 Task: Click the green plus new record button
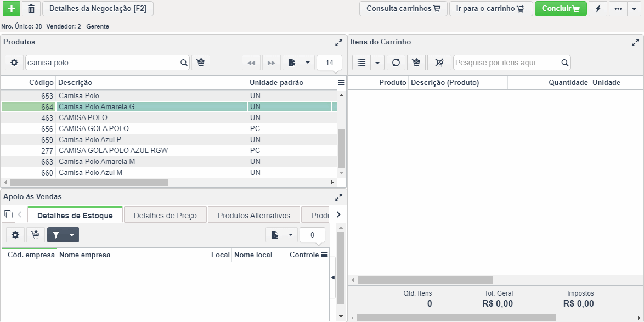tap(12, 9)
